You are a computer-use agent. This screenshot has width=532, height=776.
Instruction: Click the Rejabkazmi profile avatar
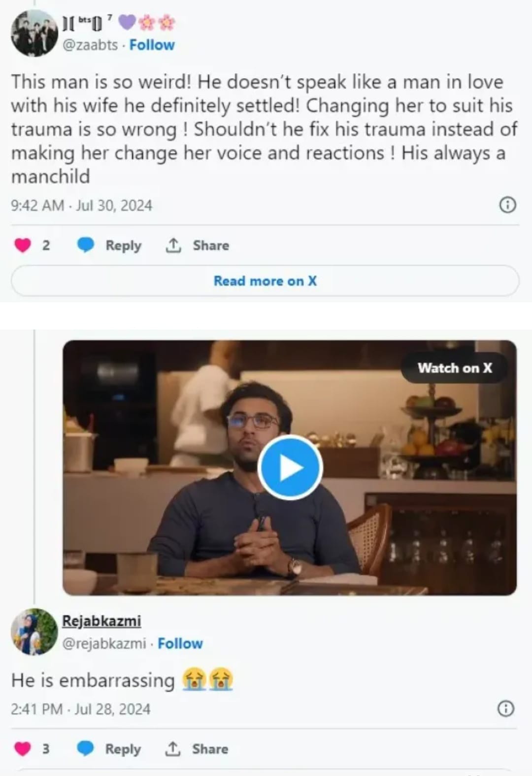tap(34, 632)
